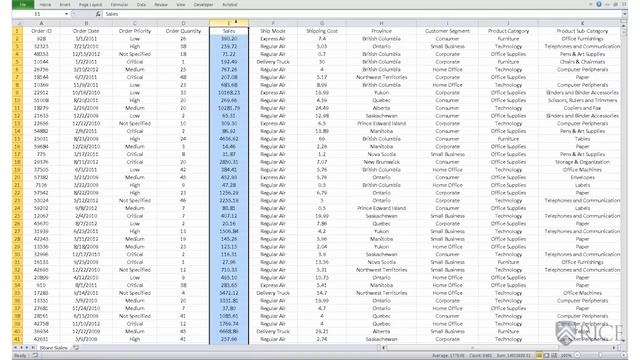Open the Page Layout ribbon tab
The image size is (640, 360).
[x=90, y=5]
